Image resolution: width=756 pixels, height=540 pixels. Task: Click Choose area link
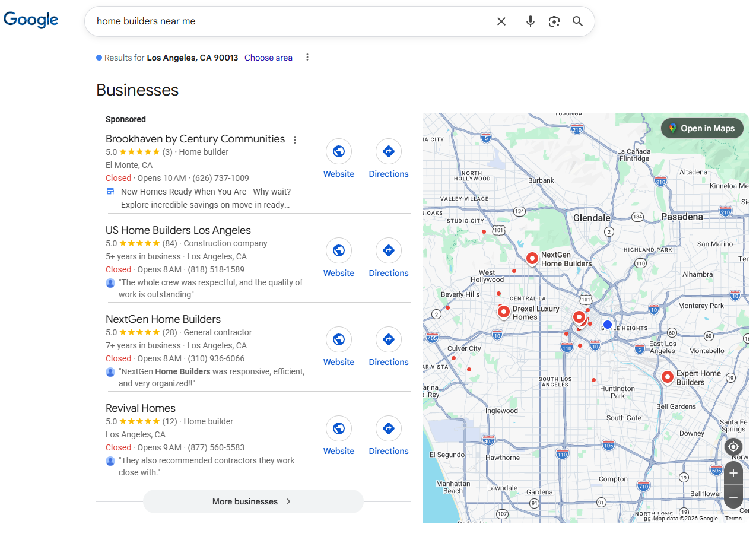pos(268,58)
